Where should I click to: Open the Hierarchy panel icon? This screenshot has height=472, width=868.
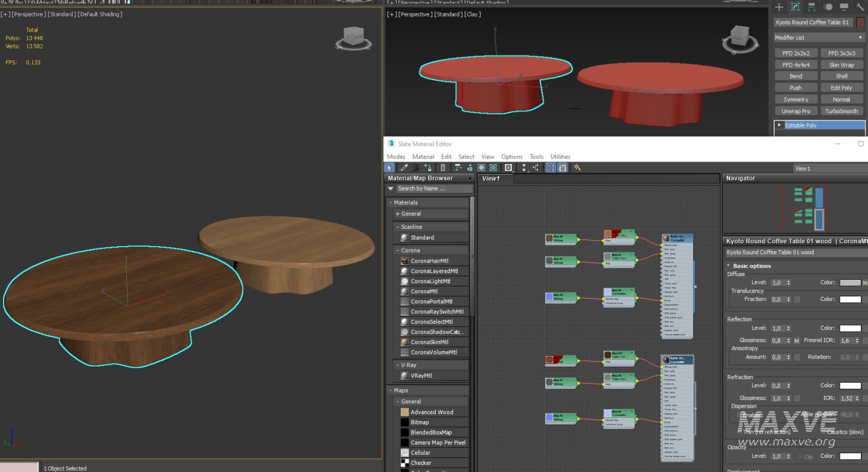tap(811, 6)
